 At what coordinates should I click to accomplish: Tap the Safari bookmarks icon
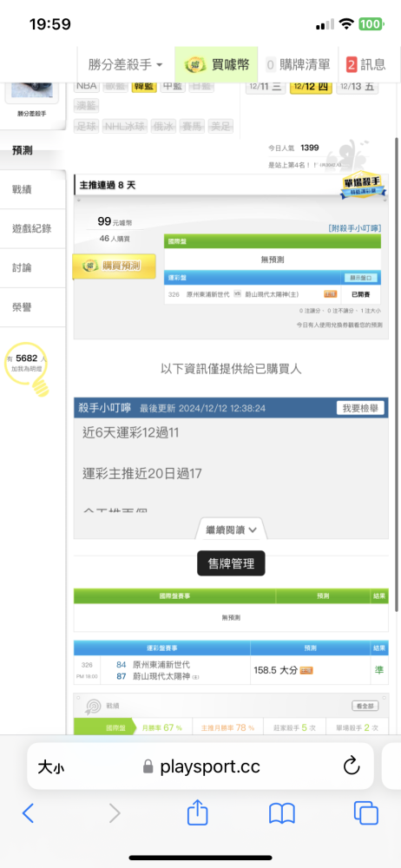pos(282,813)
